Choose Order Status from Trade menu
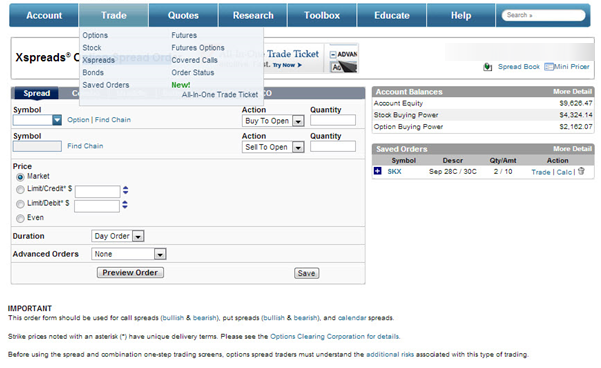 [x=193, y=72]
